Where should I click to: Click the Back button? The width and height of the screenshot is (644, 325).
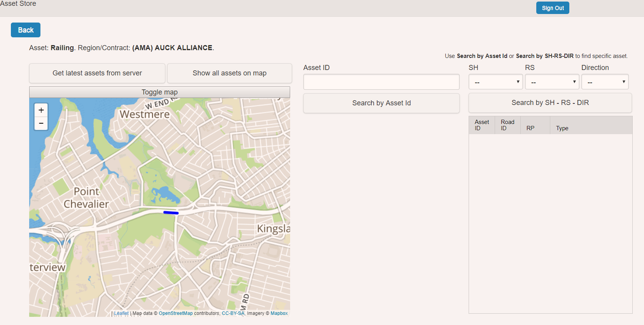pos(26,30)
